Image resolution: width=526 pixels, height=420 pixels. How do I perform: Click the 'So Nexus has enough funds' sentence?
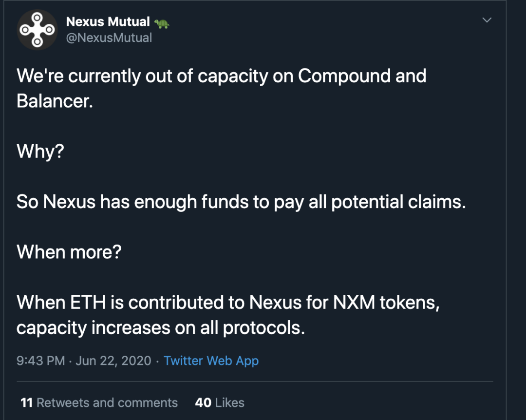[x=241, y=202]
